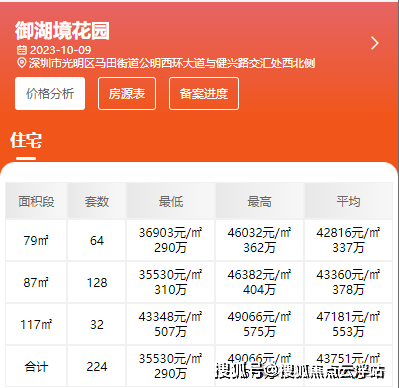399x388 pixels.
Task: Click the 43360元/㎡ average price cell
Action: point(348,282)
